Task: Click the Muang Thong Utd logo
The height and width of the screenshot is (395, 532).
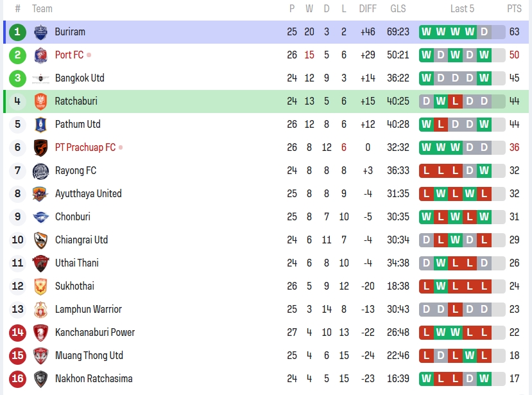Action: pos(40,356)
